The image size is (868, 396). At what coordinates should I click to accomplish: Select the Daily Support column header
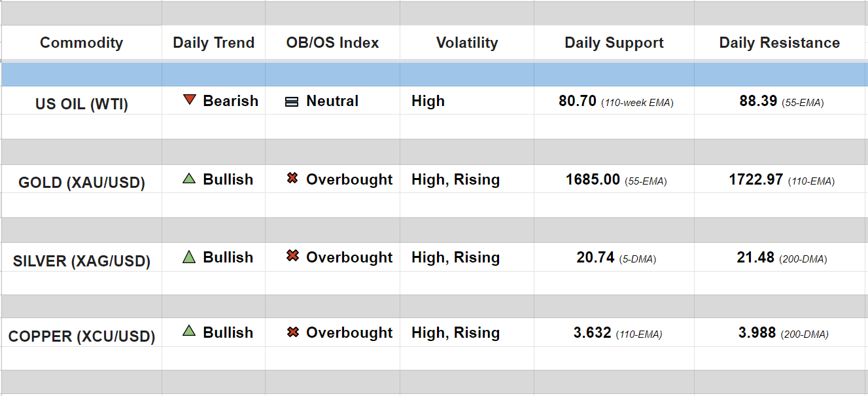pyautogui.click(x=614, y=43)
